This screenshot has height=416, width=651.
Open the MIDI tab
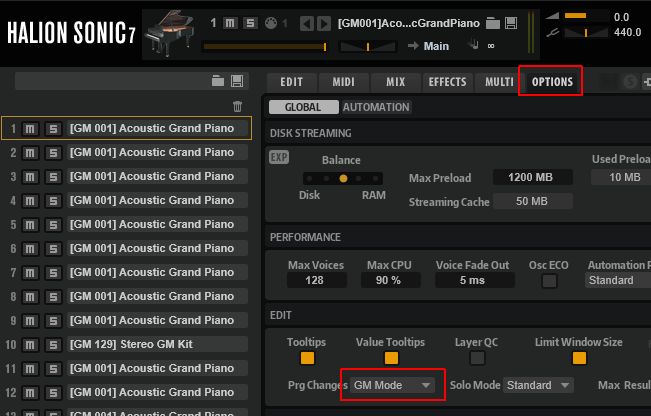point(343,82)
